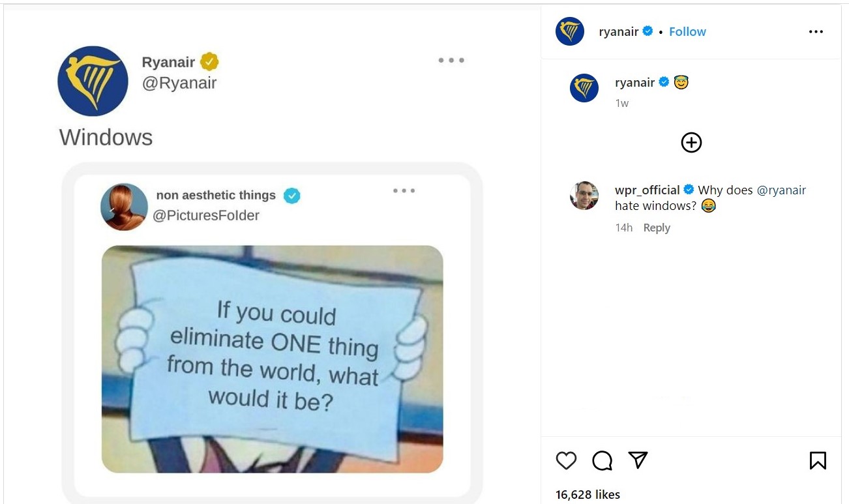Open post options three-dot menu
Screen dimensions: 849x504
[816, 32]
